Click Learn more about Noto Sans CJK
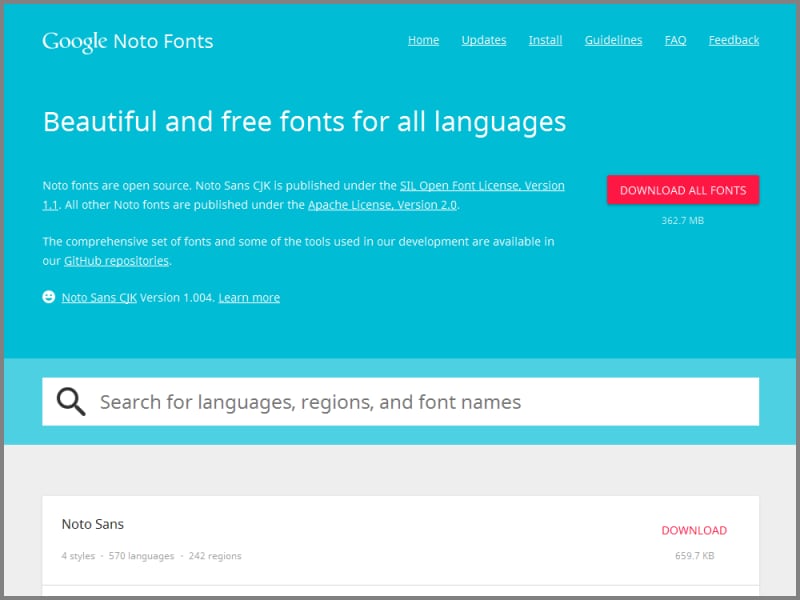 [249, 297]
